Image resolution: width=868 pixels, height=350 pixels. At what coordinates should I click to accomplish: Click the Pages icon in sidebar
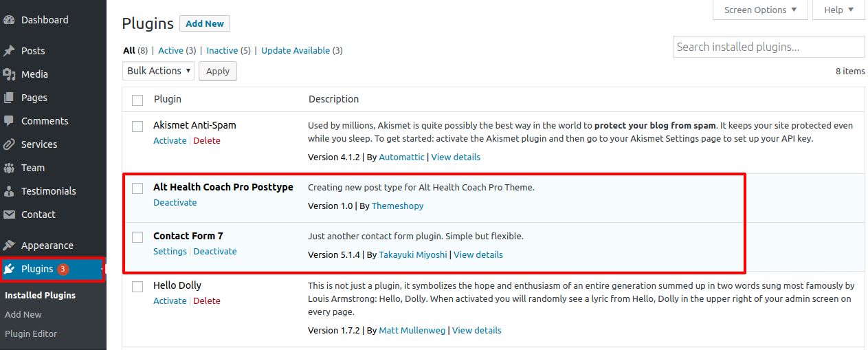(x=9, y=98)
